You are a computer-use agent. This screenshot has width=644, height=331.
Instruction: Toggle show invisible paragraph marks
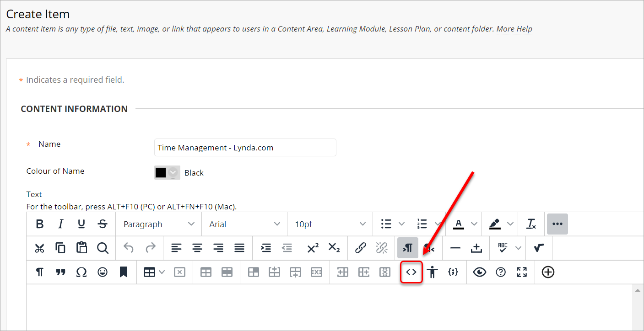(x=40, y=272)
